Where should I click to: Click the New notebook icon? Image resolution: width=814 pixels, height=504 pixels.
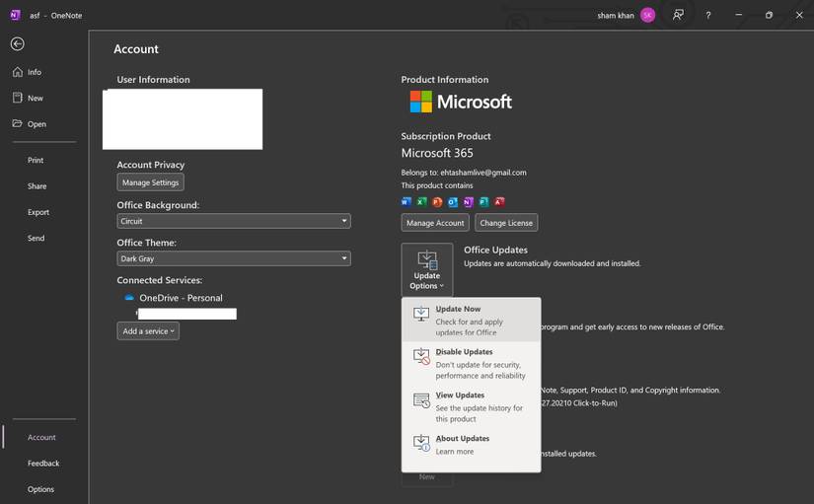pyautogui.click(x=18, y=98)
